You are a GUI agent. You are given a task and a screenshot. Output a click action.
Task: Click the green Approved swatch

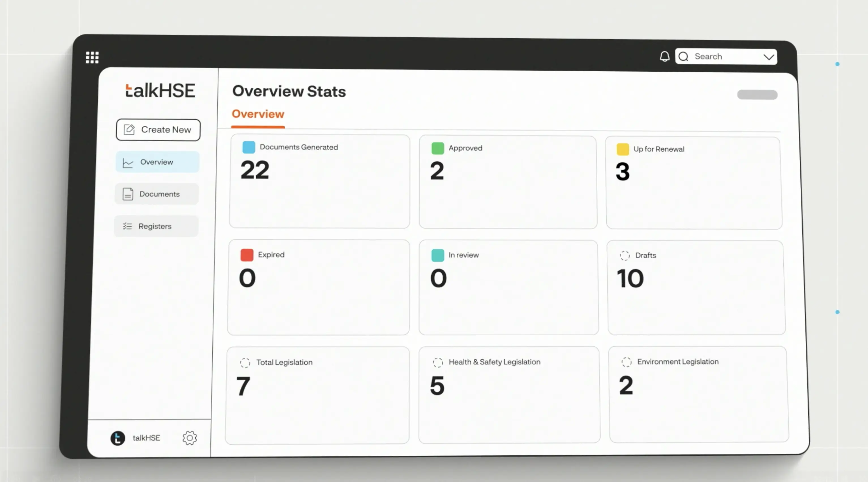438,148
